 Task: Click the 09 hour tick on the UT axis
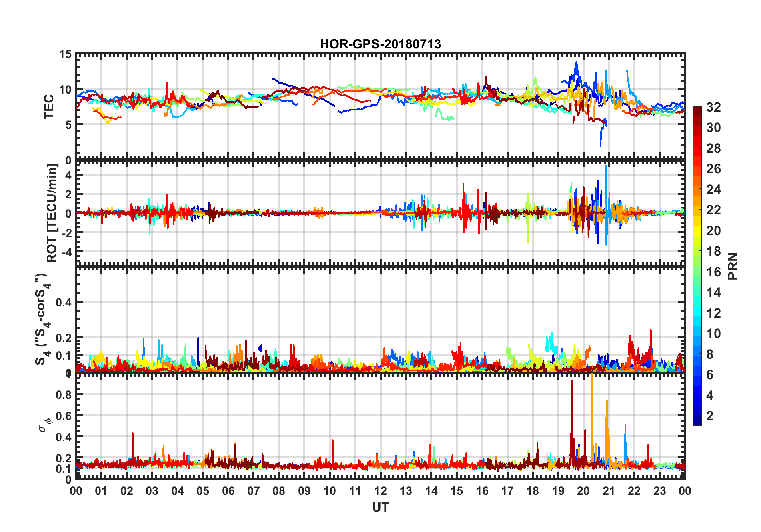click(x=304, y=491)
